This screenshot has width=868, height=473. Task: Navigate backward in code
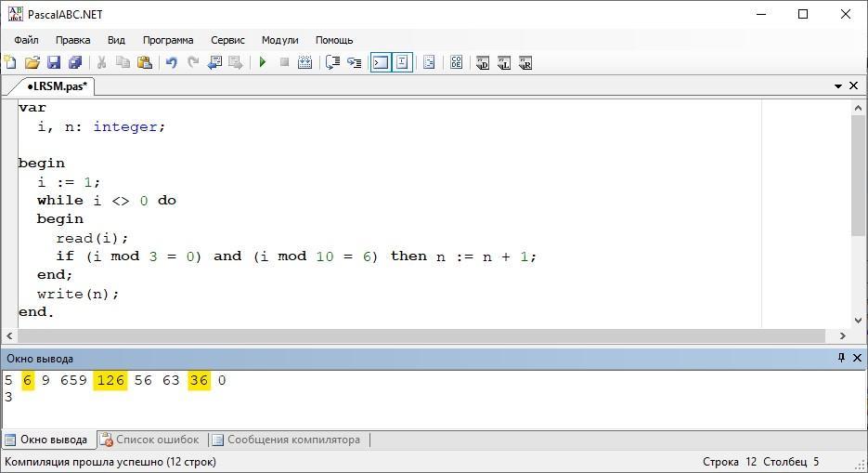coord(214,62)
